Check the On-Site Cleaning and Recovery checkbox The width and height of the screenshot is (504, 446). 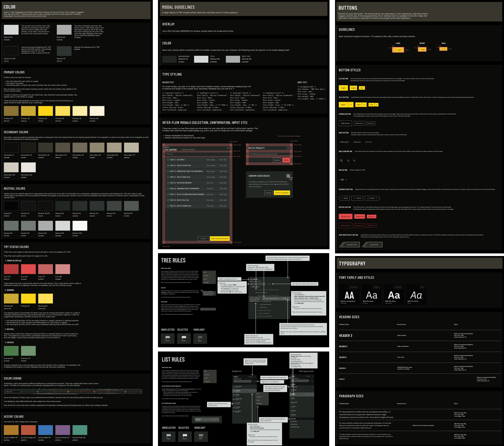pyautogui.click(x=168, y=194)
